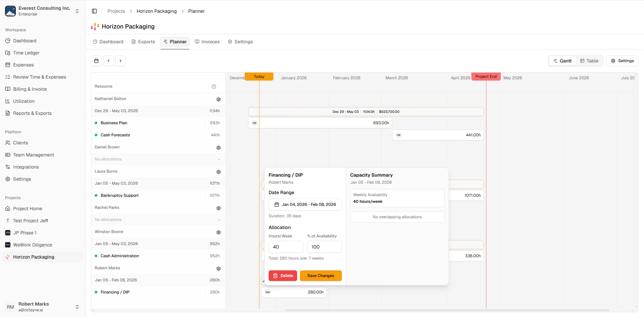Open the Exports tab
The height and width of the screenshot is (317, 644).
(x=143, y=42)
